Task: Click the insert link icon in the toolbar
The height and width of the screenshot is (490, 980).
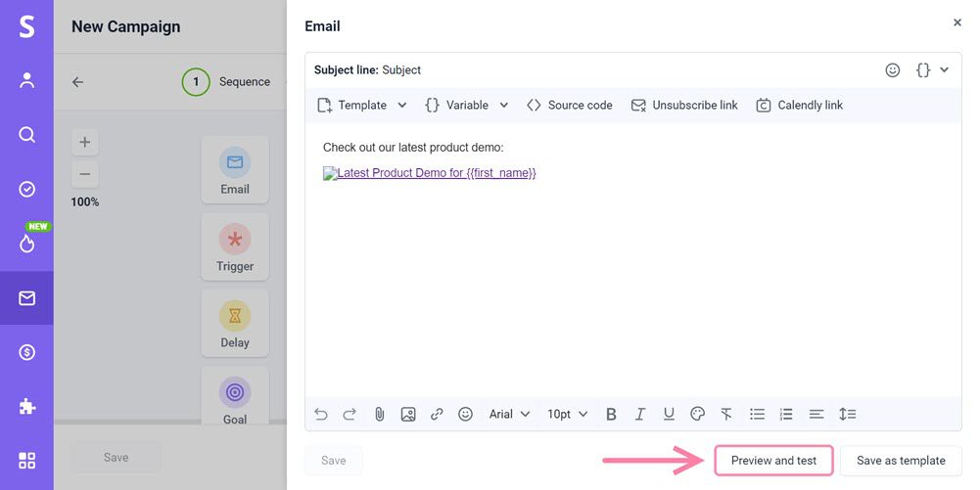Action: (437, 414)
